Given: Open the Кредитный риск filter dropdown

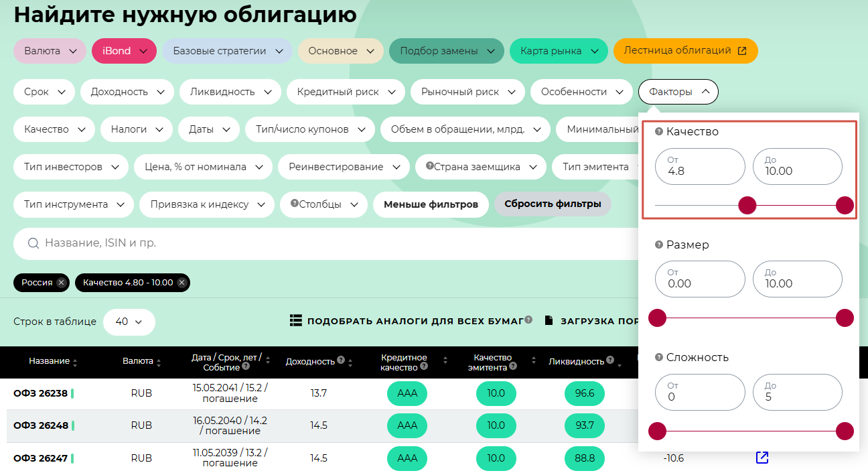Looking at the screenshot, I should [346, 92].
